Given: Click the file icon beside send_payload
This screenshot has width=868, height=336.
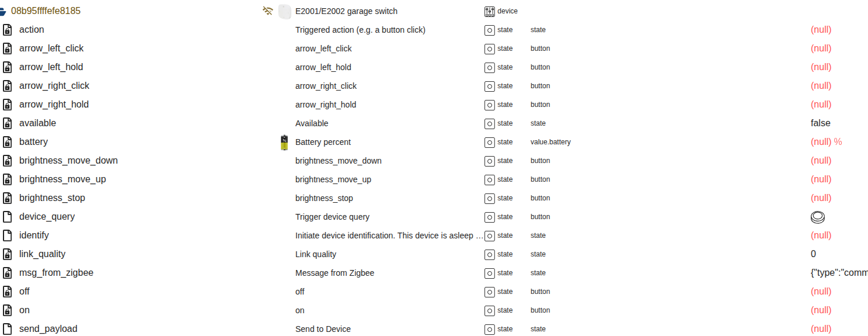Looking at the screenshot, I should click(x=8, y=329).
